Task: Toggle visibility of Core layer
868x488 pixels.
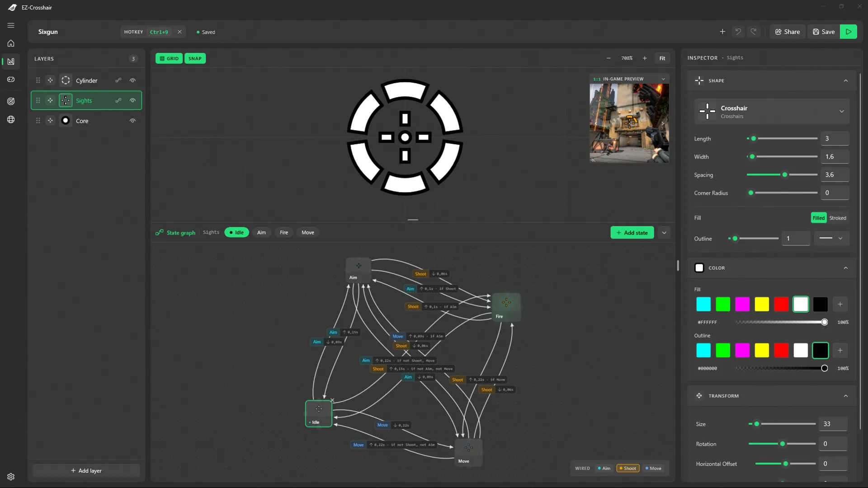Action: point(132,121)
